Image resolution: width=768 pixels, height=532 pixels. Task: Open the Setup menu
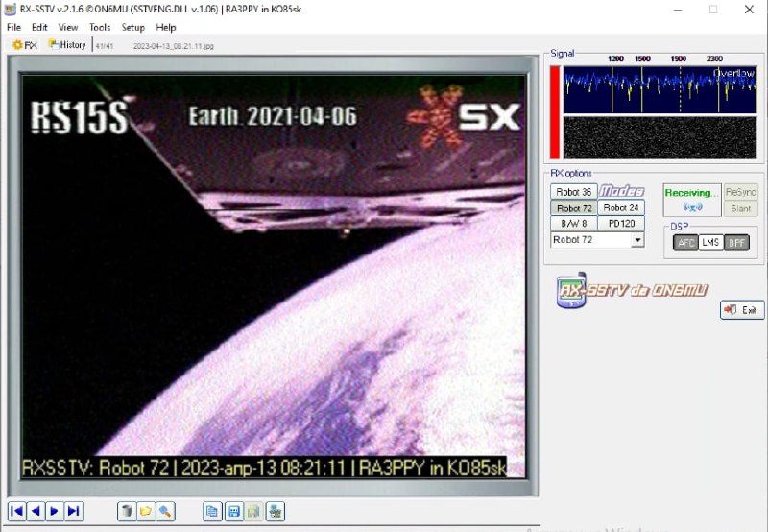132,28
